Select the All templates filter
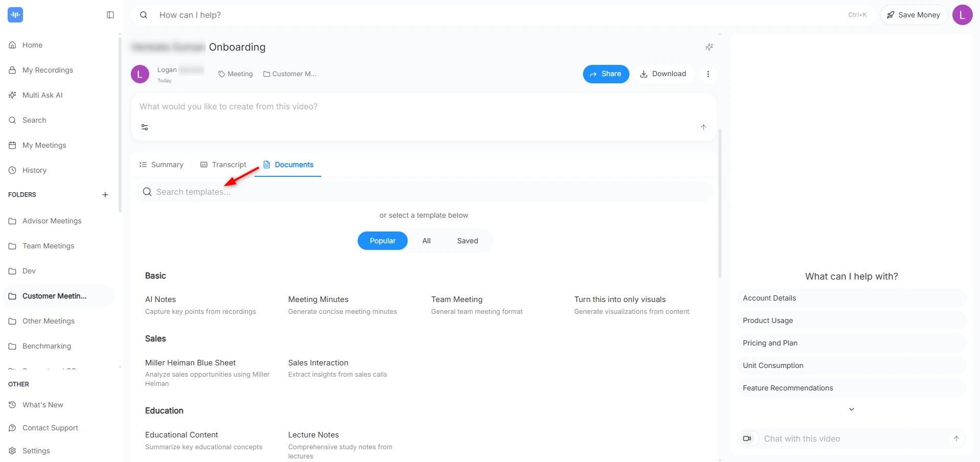Image resolution: width=980 pixels, height=462 pixels. point(426,241)
